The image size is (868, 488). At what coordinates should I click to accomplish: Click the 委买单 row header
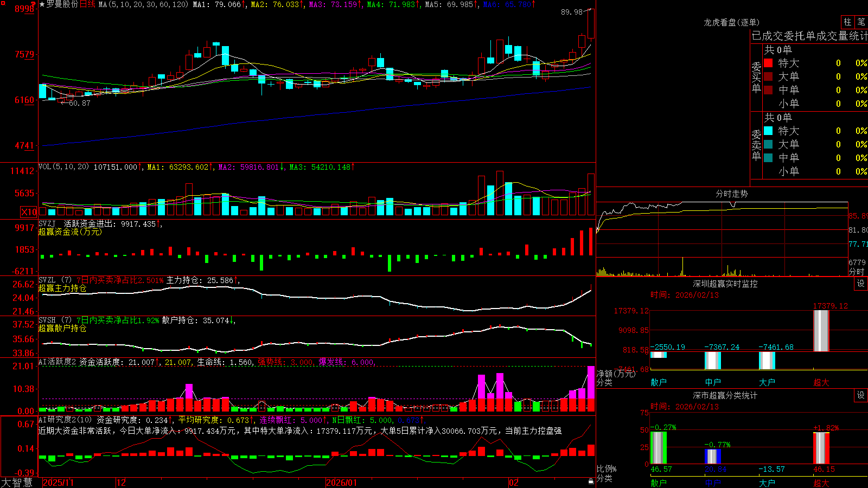tap(756, 77)
